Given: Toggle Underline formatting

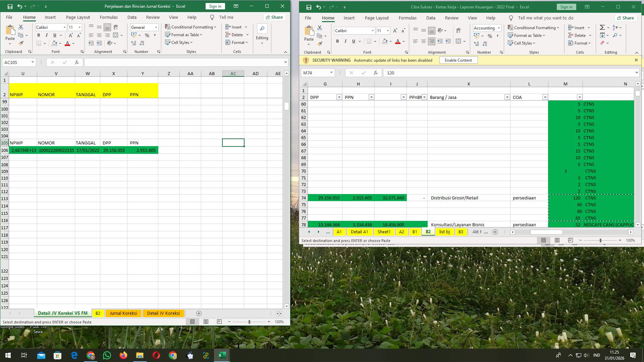Looking at the screenshot, I should pos(54,35).
